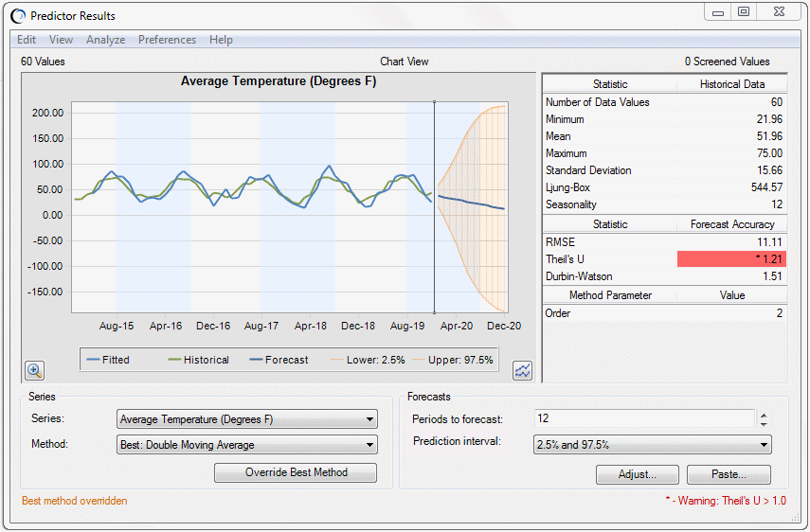This screenshot has height=532, width=810.
Task: Click the Mean value 51.96
Action: point(769,136)
